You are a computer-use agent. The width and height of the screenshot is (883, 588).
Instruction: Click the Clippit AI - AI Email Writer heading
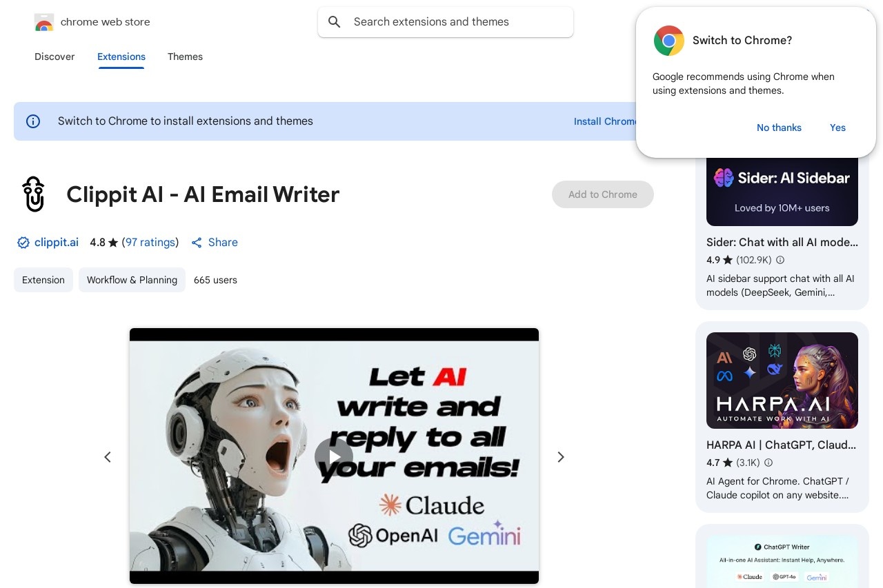pyautogui.click(x=203, y=194)
